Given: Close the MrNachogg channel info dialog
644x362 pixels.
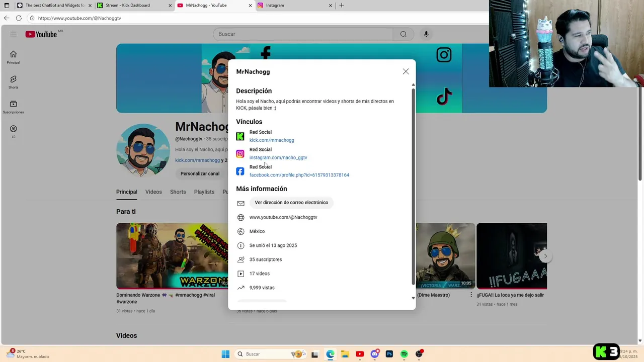Looking at the screenshot, I should coord(406,71).
